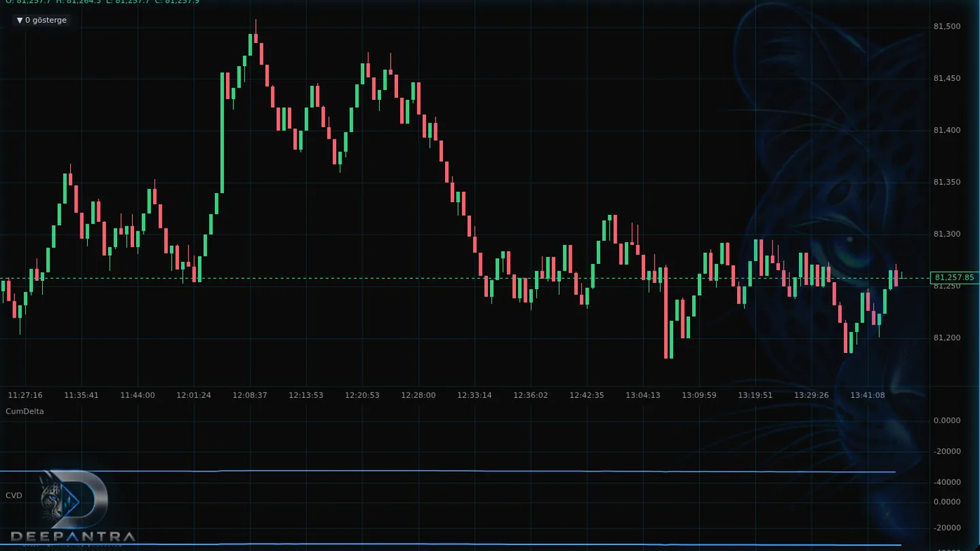Expand the '0 gösterge' indicators dropdown

pyautogui.click(x=42, y=20)
